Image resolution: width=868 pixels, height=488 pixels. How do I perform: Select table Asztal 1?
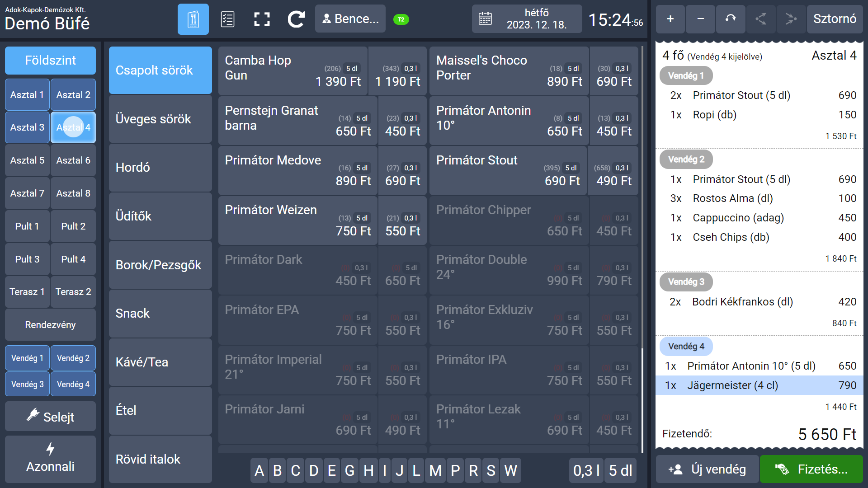[x=27, y=95]
